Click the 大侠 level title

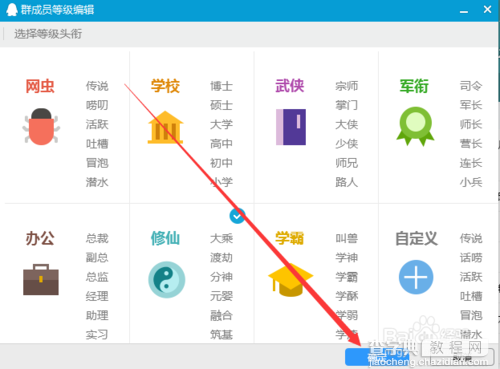coord(347,124)
